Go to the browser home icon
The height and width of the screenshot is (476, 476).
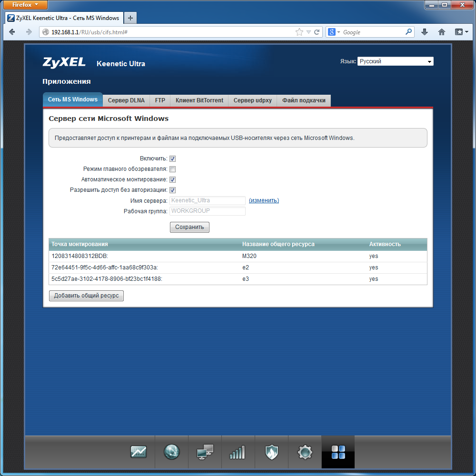pos(442,32)
